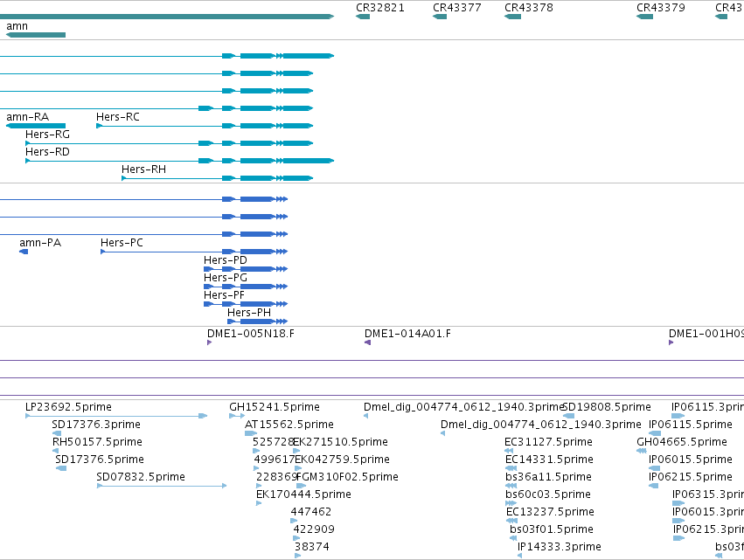Click the 422909 feature label
Viewport: 744px width, 560px height.
pos(314,529)
